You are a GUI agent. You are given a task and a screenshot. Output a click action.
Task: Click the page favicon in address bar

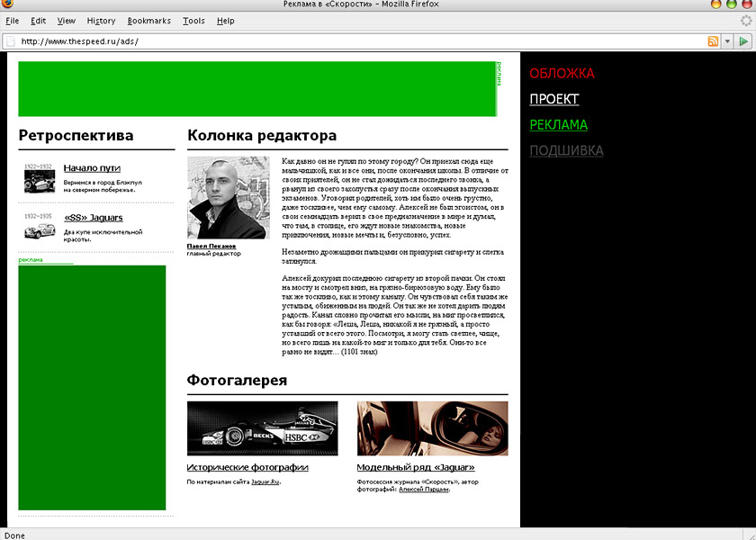click(x=10, y=41)
